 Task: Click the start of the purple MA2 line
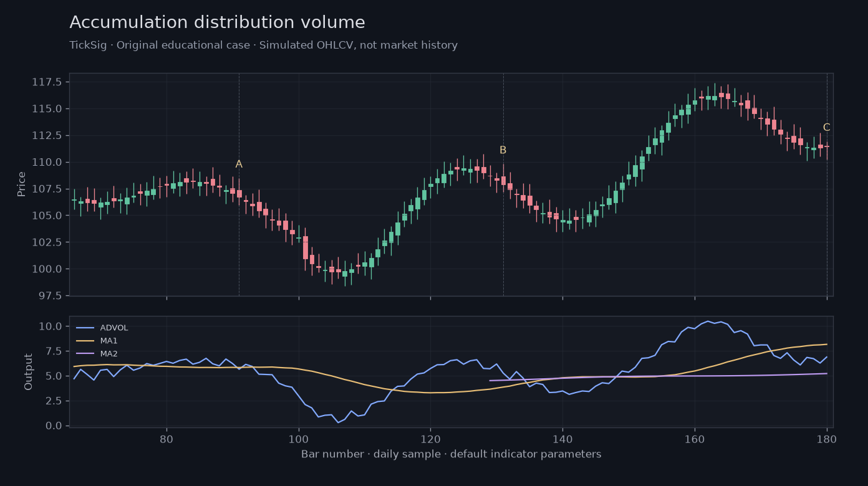[490, 381]
